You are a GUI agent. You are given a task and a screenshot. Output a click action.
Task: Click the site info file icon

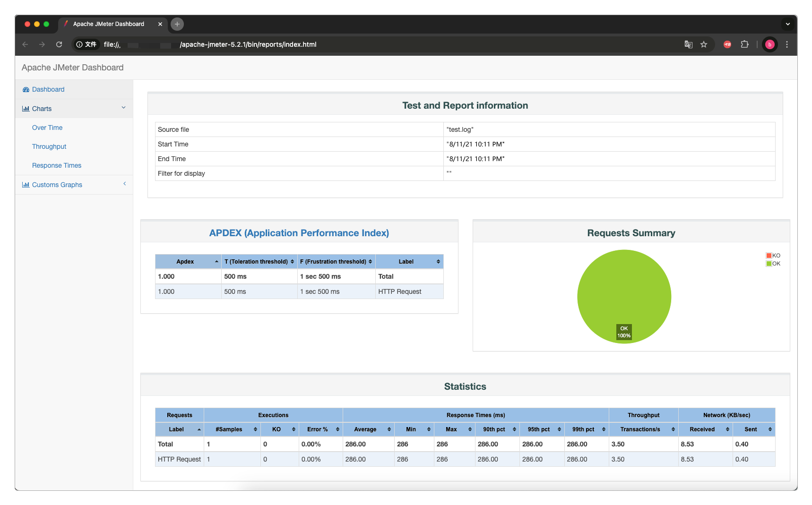tap(86, 44)
